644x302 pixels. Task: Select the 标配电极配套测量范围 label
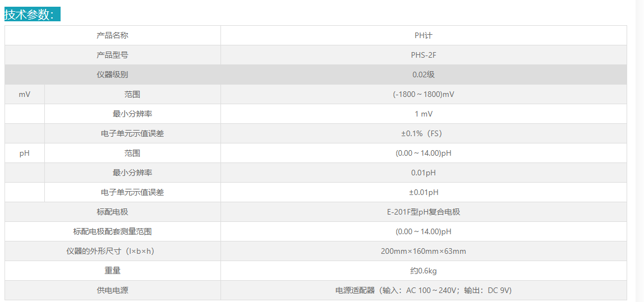click(x=112, y=231)
